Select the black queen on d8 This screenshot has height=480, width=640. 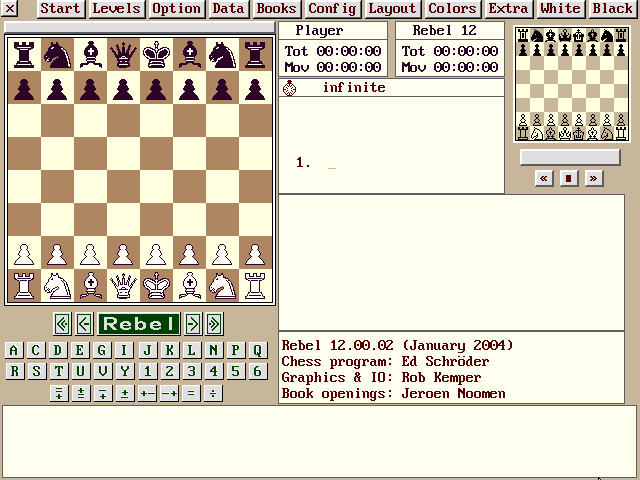(123, 54)
